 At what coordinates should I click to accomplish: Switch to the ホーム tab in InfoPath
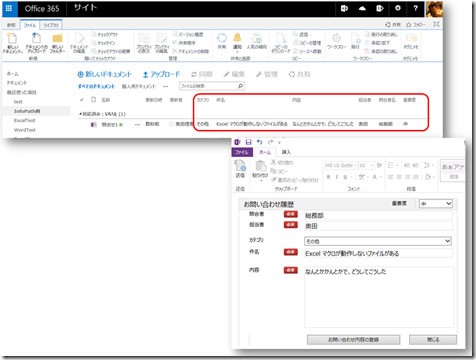pyautogui.click(x=265, y=152)
